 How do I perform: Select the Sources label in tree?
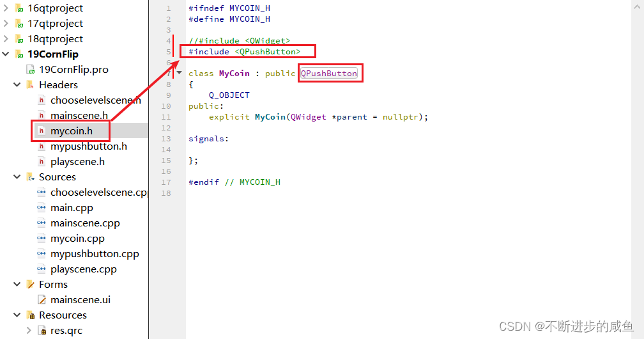pyautogui.click(x=57, y=177)
